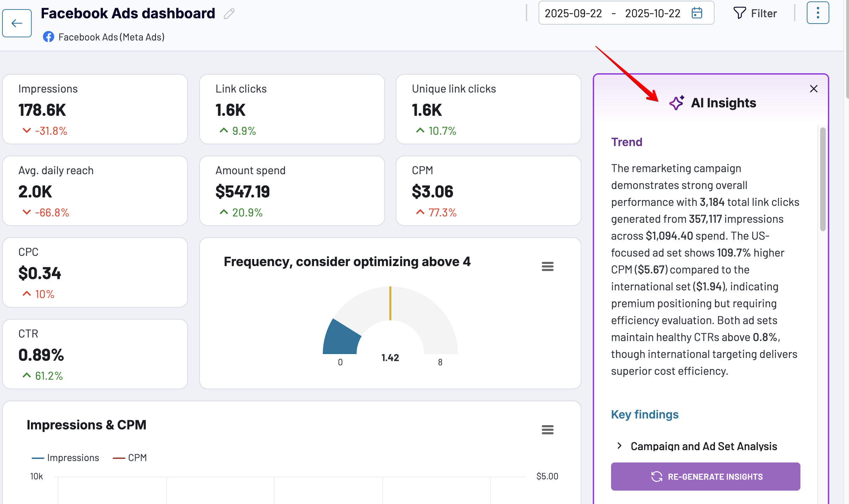Screen dimensions: 849x504
Task: Click the AI Insights sparkle icon
Action: point(676,103)
